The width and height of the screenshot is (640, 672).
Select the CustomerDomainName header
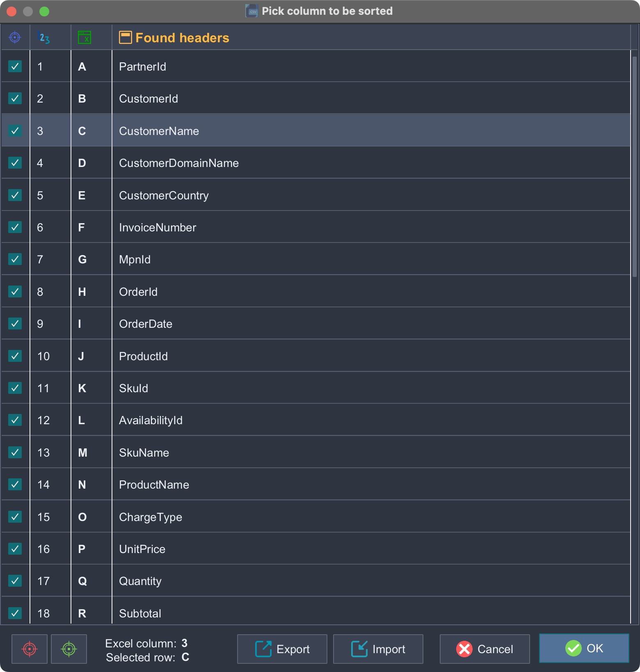click(316, 163)
